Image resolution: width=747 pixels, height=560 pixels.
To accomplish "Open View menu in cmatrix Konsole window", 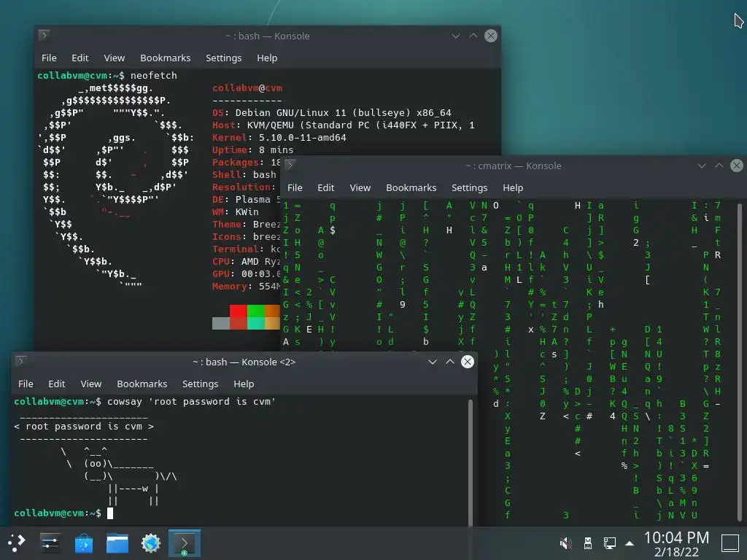I will click(360, 187).
